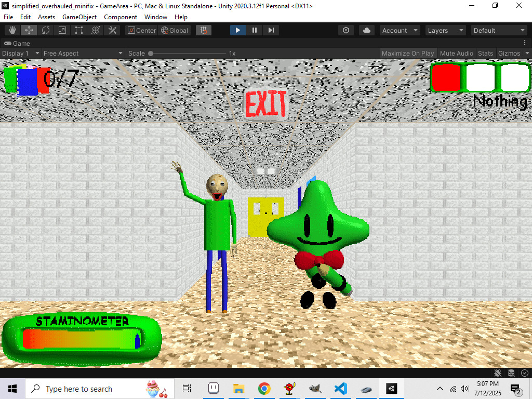
Task: Open the available custom editor tools
Action: click(x=112, y=30)
